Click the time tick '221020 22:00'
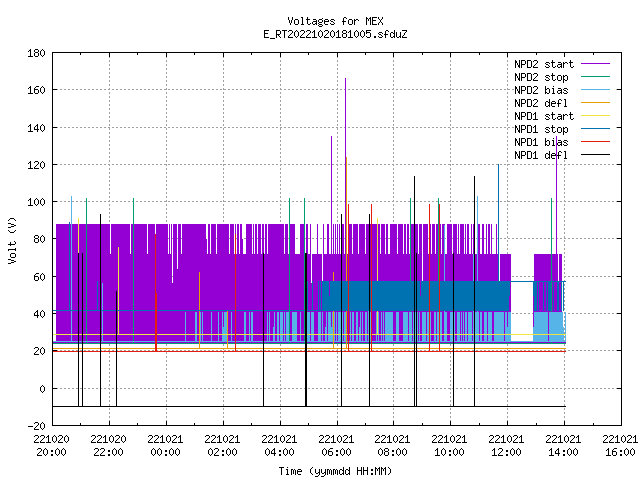Viewport: 640px width, 480px height. pyautogui.click(x=109, y=446)
